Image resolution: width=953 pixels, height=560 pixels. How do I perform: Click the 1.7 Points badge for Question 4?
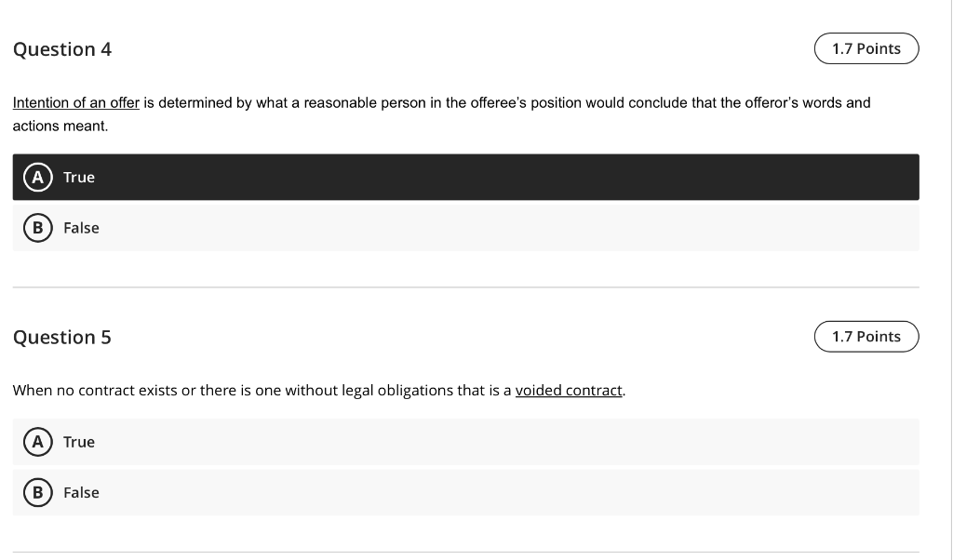[866, 48]
